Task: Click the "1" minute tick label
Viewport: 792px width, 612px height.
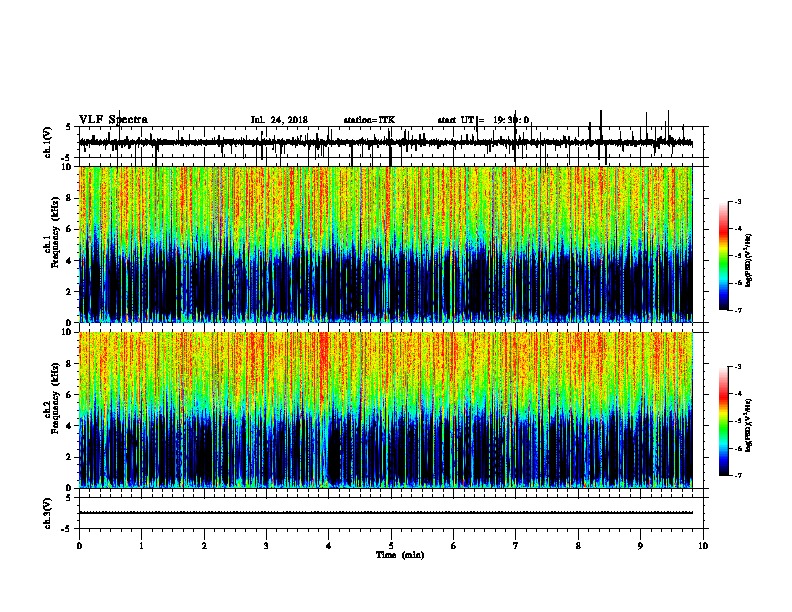Action: (x=141, y=546)
